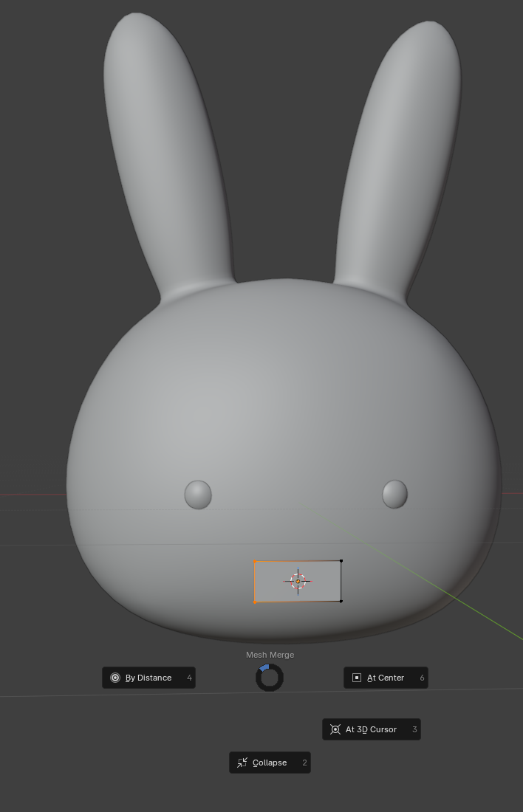This screenshot has width=523, height=812.
Task: Select the bottom-left orange vertex of the rectangle
Action: coord(255,602)
